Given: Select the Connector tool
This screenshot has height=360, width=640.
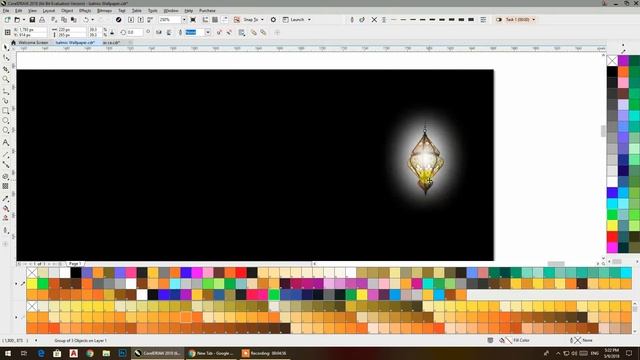Looking at the screenshot, I should (6, 164).
